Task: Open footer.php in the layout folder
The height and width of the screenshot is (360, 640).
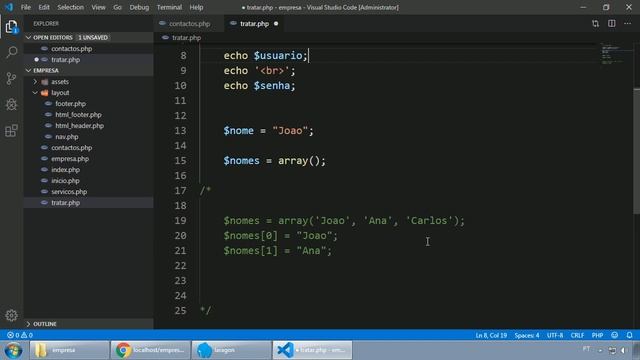Action: [89, 104]
